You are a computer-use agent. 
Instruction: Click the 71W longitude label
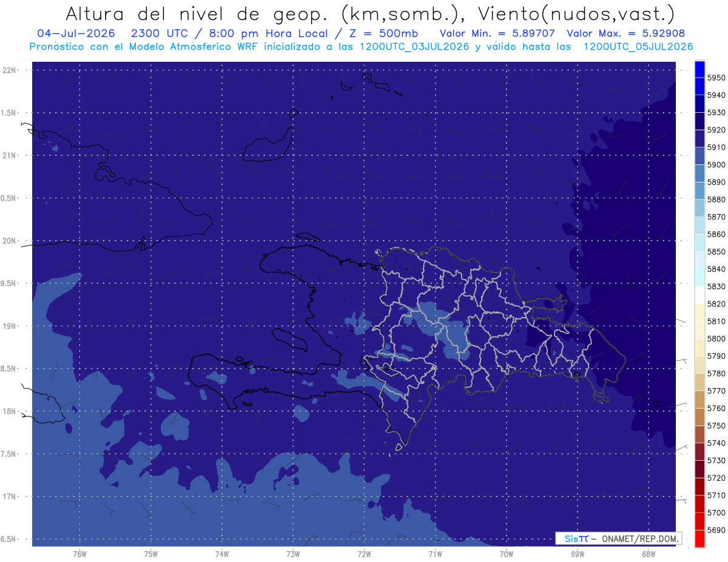435,554
